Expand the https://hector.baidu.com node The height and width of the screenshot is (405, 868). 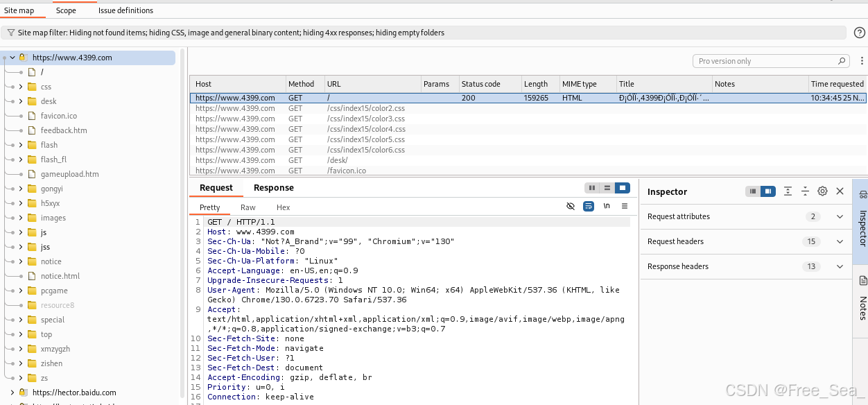[x=12, y=393]
